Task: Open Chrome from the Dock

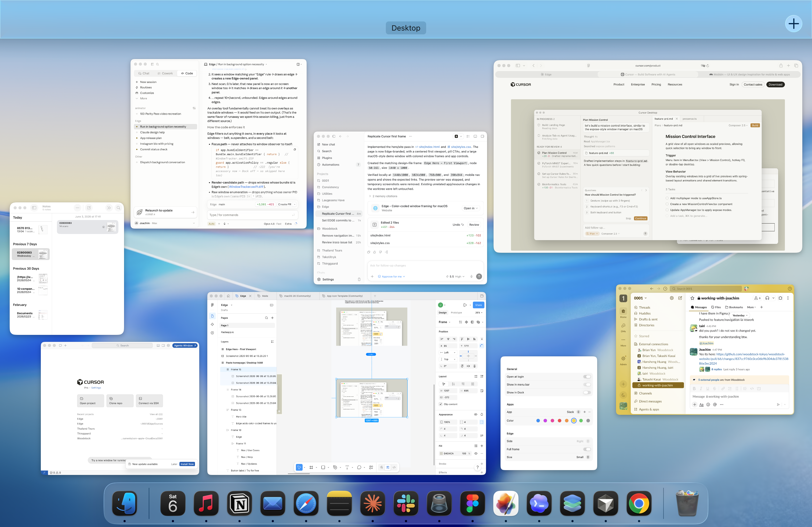Action: tap(639, 503)
